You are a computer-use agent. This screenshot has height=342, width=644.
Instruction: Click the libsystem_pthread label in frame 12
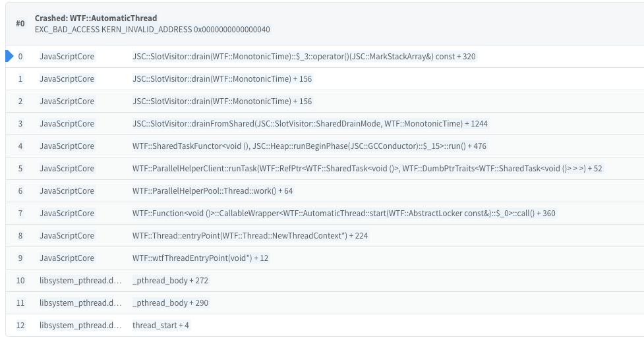point(80,326)
